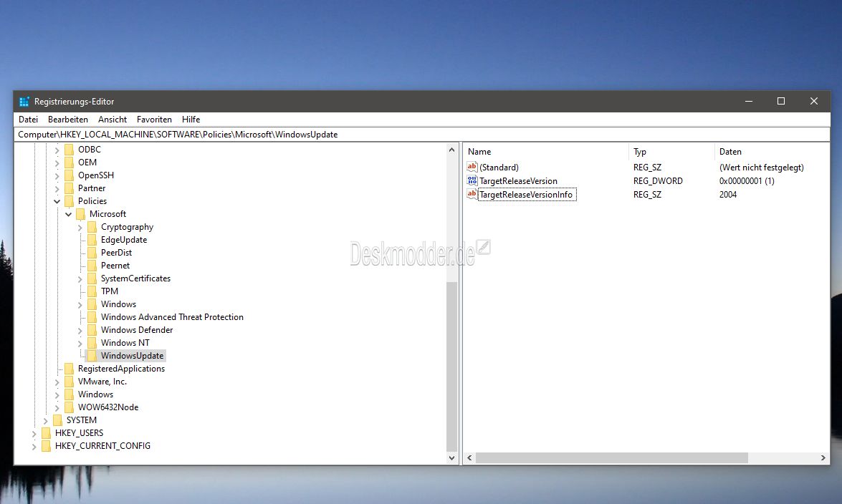The image size is (842, 504).
Task: Click the TargetReleaseVersion DWORD value icon
Action: click(x=472, y=181)
